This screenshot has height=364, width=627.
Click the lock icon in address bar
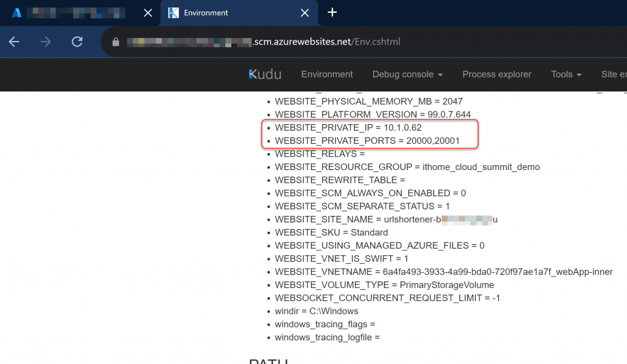coord(116,42)
